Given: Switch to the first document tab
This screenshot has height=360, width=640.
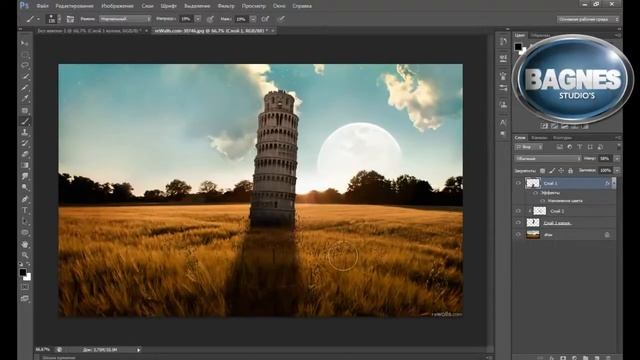Looking at the screenshot, I should click(x=89, y=31).
